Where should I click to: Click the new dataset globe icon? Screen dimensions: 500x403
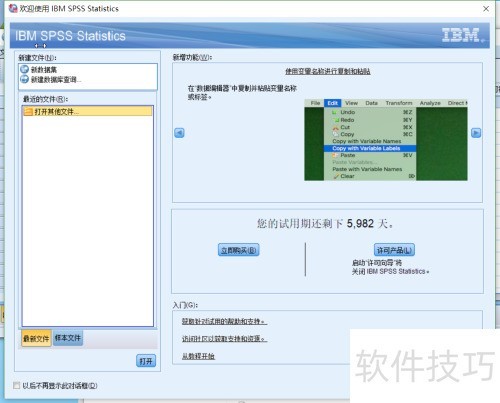point(24,69)
